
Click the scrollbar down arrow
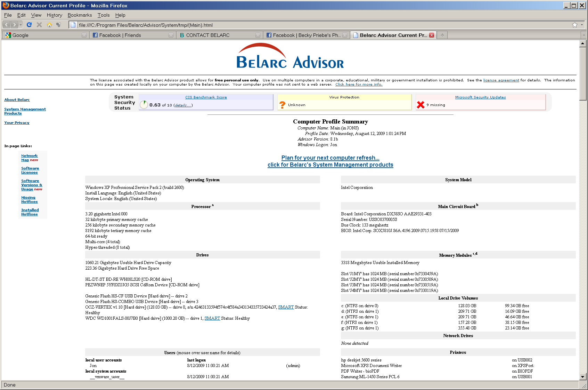583,376
